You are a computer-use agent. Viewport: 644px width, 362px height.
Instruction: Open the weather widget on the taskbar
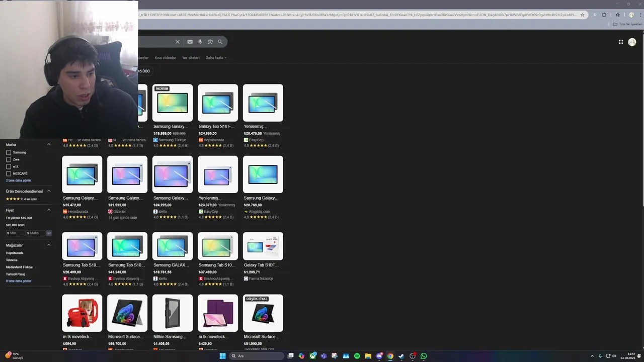click(14, 355)
